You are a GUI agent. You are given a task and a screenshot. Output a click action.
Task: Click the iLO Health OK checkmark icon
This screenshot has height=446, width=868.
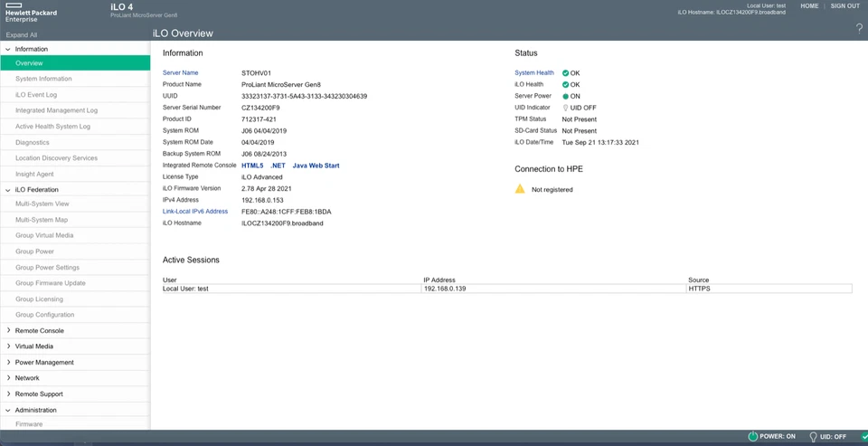point(566,85)
